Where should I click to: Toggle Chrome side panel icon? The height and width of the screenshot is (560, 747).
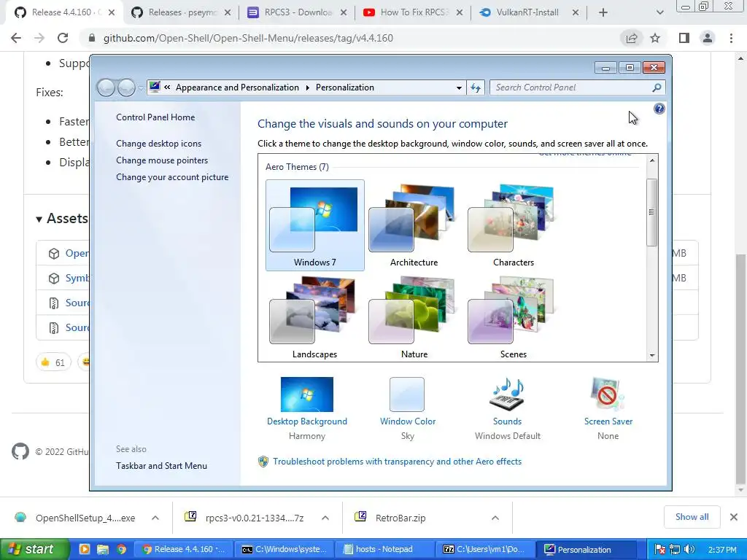pos(684,38)
